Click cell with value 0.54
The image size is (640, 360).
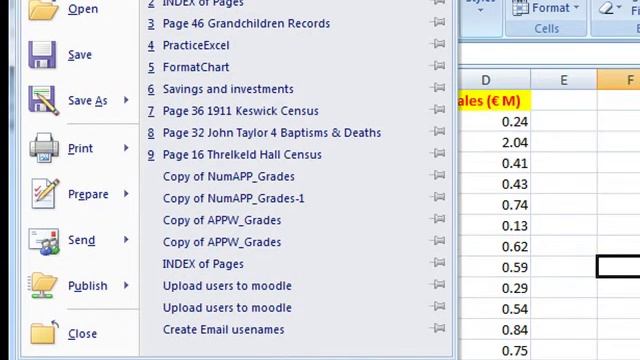click(x=494, y=309)
